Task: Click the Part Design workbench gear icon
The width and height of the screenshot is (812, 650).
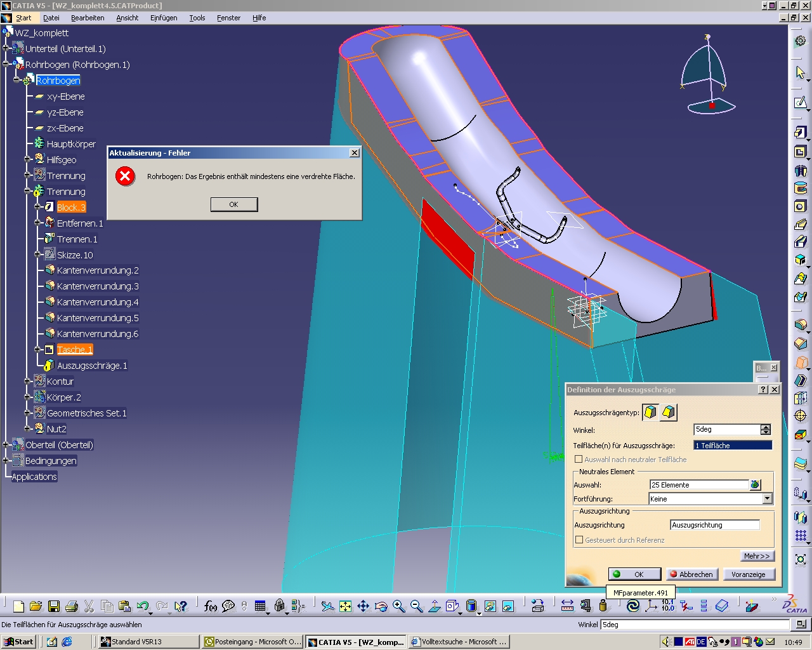Action: (801, 41)
